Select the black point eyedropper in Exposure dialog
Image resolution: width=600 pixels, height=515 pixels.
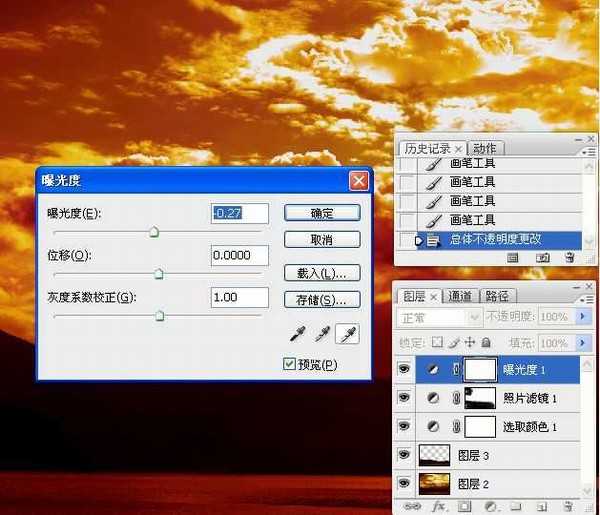pos(296,333)
